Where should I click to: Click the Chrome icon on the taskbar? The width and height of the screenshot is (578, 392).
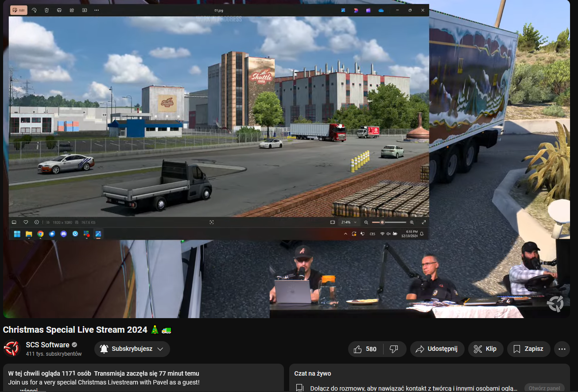click(40, 234)
